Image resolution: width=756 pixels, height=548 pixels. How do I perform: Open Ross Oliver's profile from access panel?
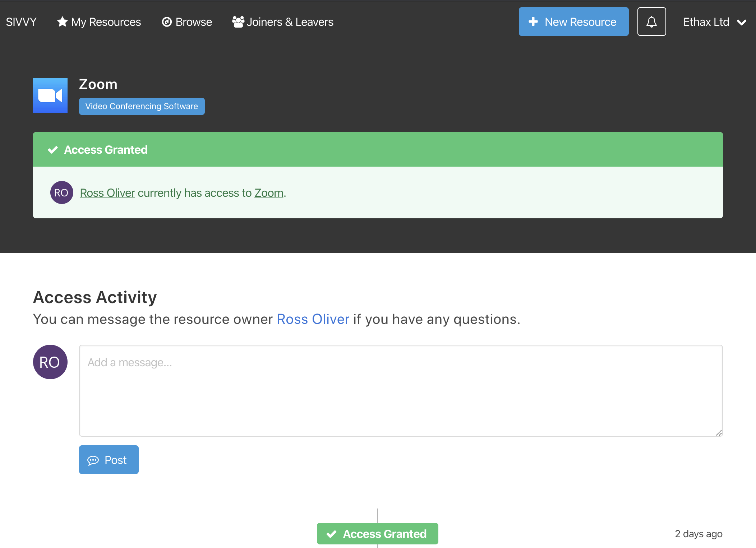click(x=107, y=193)
